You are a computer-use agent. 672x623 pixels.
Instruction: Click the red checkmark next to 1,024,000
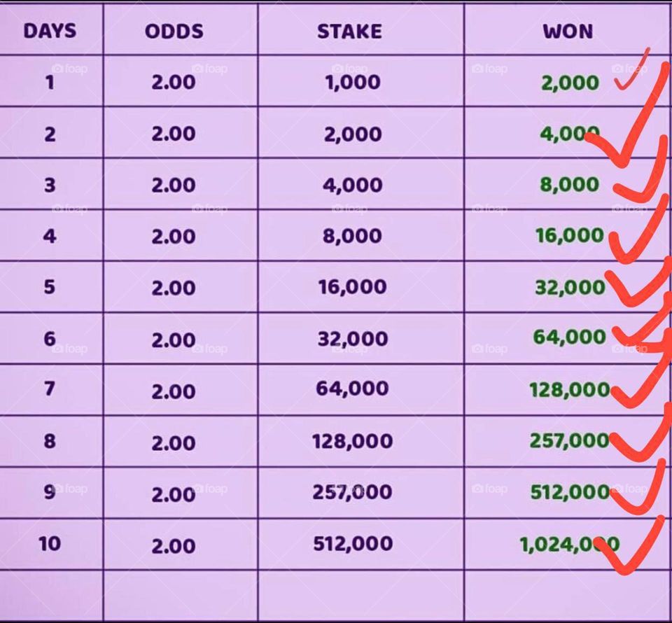tap(625, 549)
